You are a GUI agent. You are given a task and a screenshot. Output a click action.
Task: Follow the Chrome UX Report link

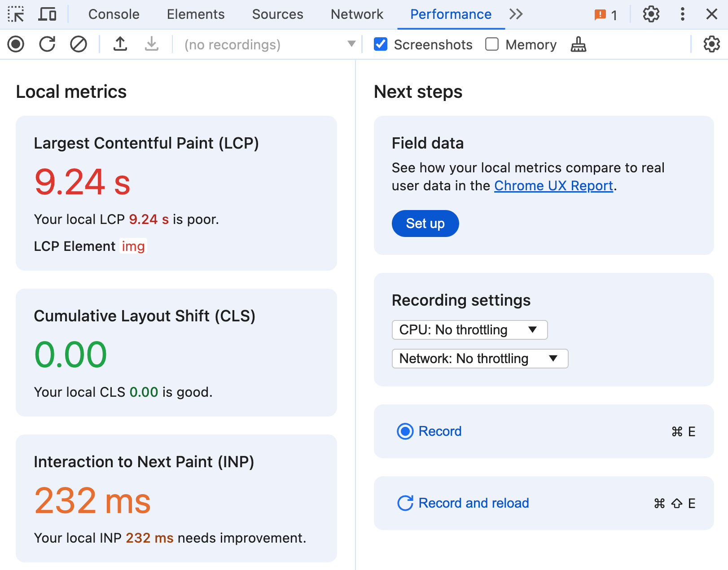click(x=553, y=185)
